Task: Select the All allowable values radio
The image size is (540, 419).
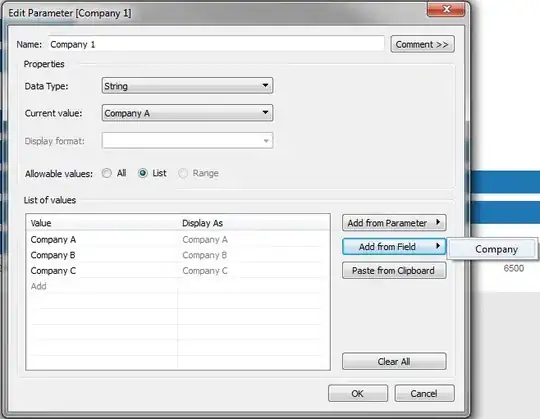Action: (x=107, y=173)
